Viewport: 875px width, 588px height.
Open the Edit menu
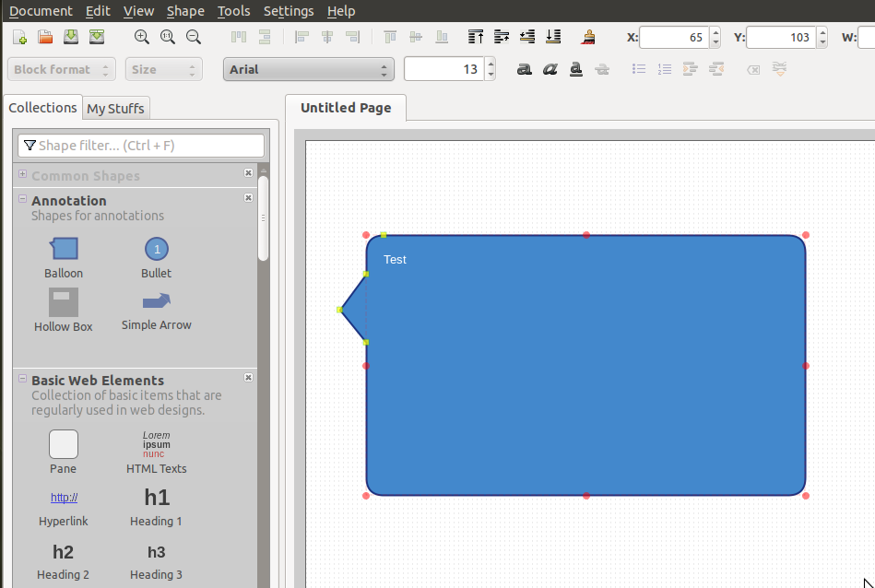point(99,11)
